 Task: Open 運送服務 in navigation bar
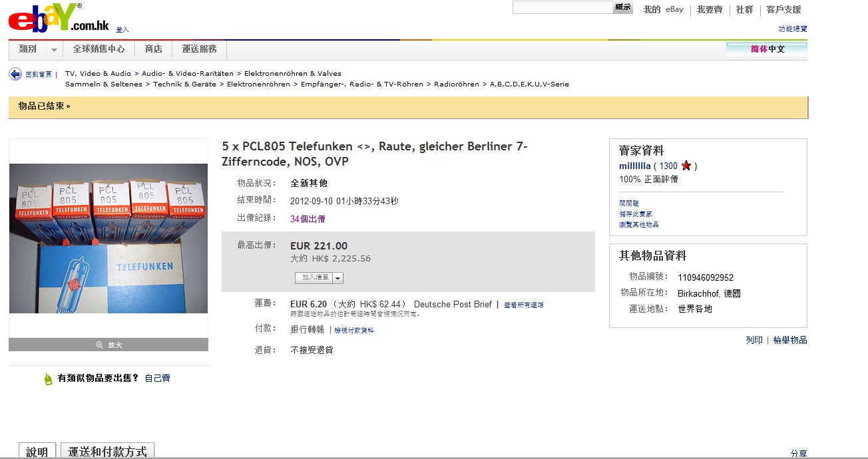point(200,49)
